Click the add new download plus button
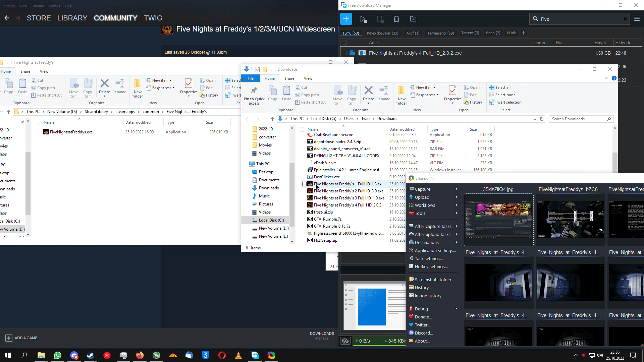 coord(346,19)
